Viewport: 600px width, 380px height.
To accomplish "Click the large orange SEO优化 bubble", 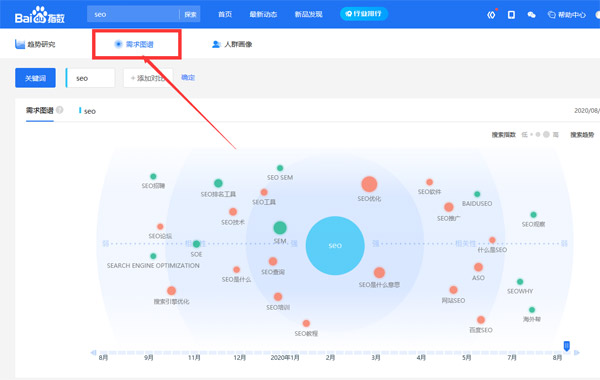I will (369, 184).
